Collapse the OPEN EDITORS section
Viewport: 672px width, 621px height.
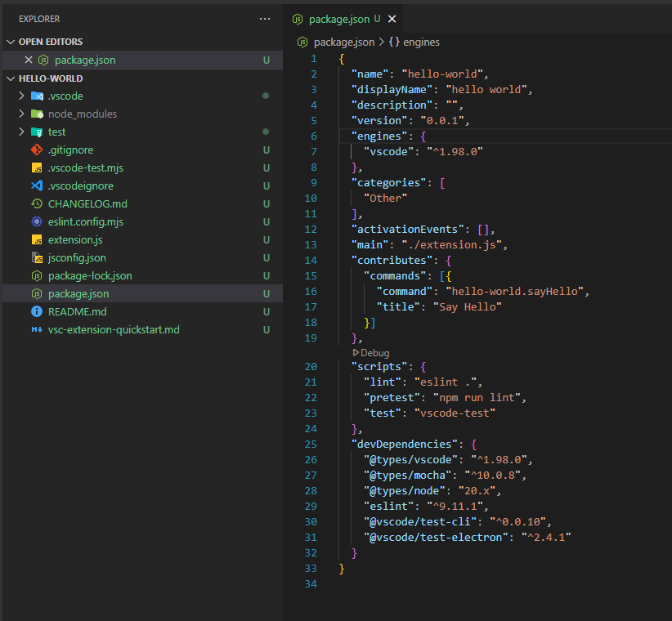(11, 42)
